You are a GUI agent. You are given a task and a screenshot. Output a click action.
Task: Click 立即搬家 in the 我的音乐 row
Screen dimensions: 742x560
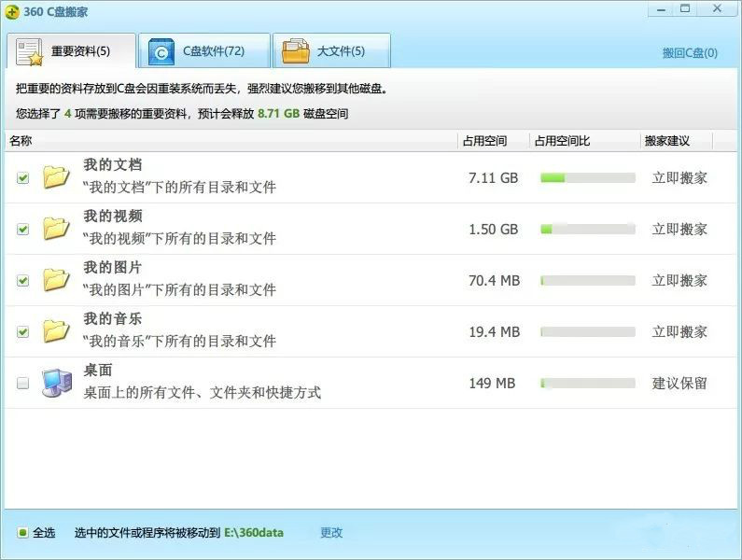pos(679,332)
